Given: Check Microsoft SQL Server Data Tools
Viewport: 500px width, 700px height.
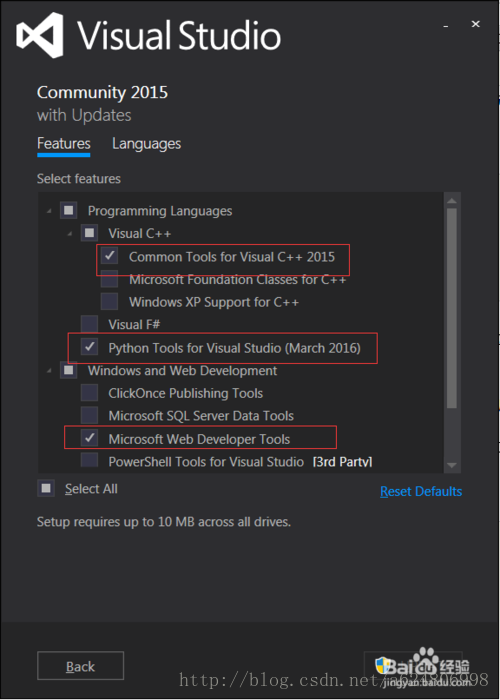Looking at the screenshot, I should (x=89, y=416).
